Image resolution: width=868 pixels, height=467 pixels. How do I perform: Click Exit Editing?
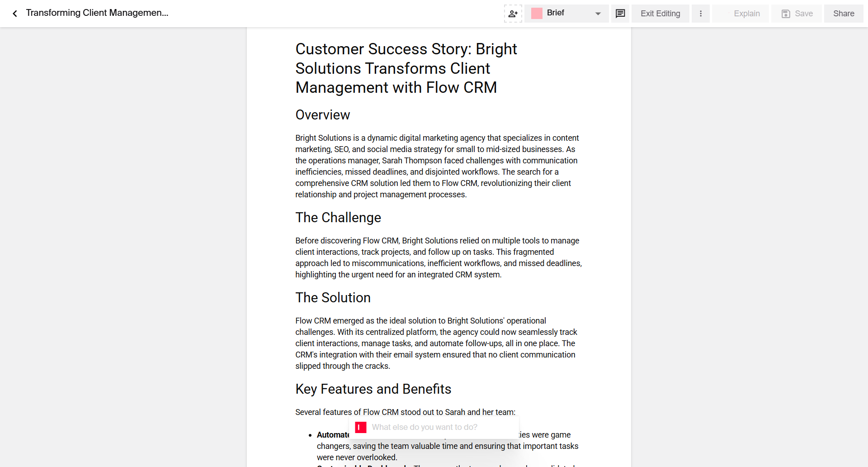660,14
